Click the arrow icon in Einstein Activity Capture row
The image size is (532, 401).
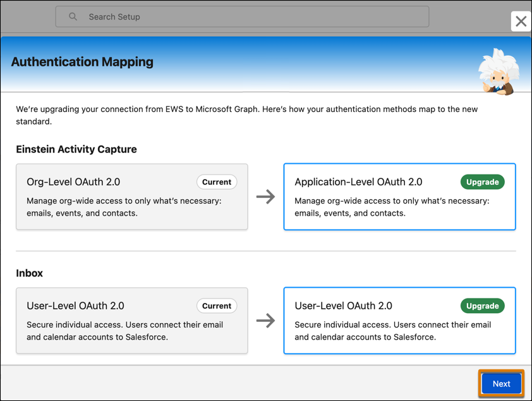(265, 197)
